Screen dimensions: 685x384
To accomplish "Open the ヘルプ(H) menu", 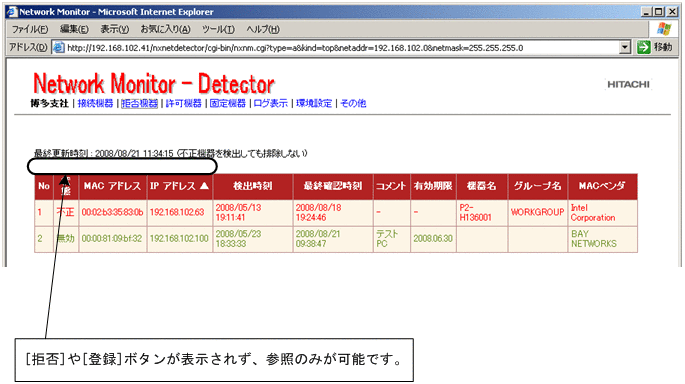I will pyautogui.click(x=263, y=29).
